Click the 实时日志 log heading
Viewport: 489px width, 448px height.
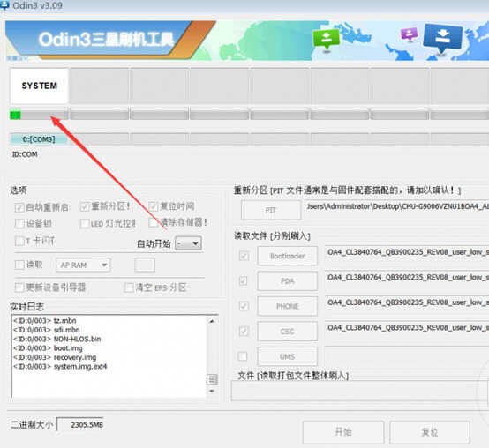(26, 307)
